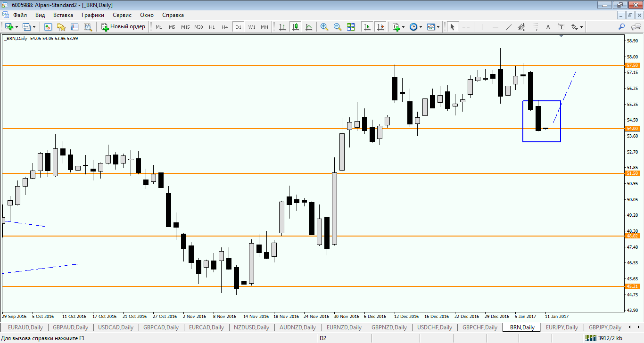Switch to H1 timeframe
This screenshot has width=644, height=343.
click(x=212, y=27)
